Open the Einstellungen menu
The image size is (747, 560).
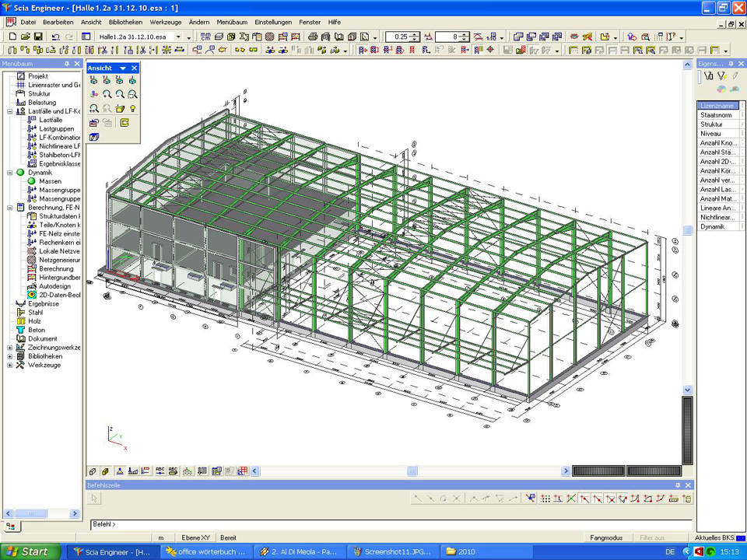coord(273,22)
